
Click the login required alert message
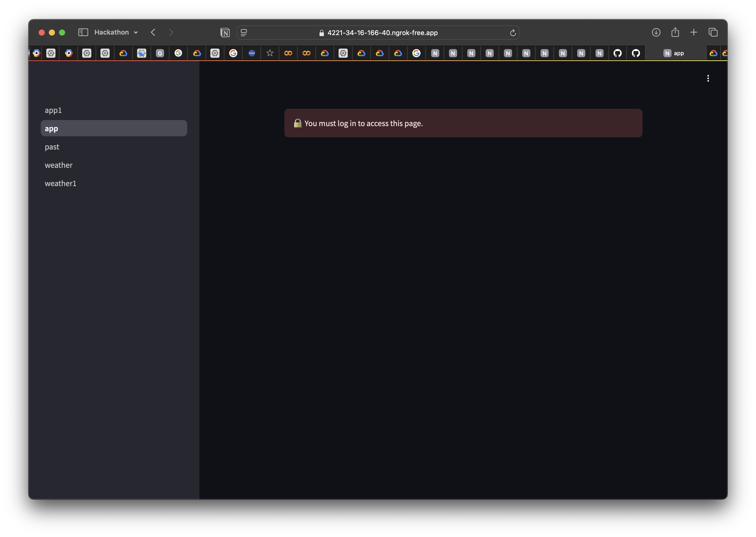pos(463,123)
